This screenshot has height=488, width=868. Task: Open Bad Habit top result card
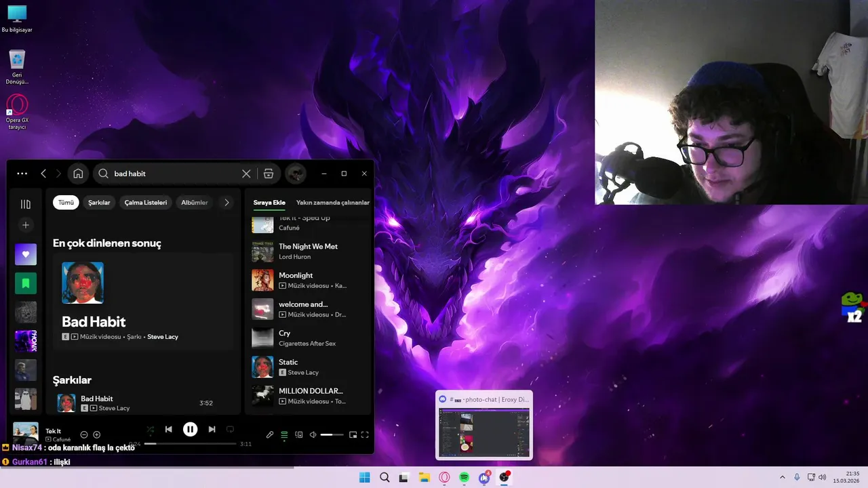coord(142,302)
